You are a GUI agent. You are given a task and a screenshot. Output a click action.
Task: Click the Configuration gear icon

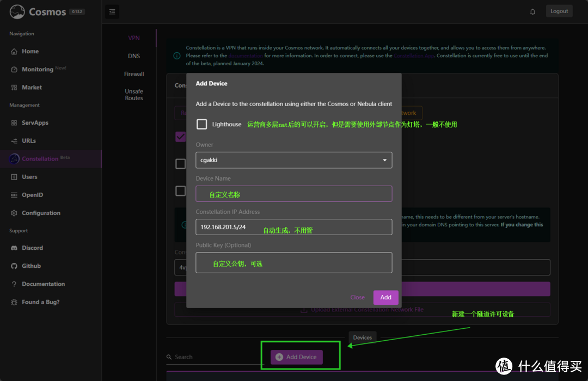[14, 213]
